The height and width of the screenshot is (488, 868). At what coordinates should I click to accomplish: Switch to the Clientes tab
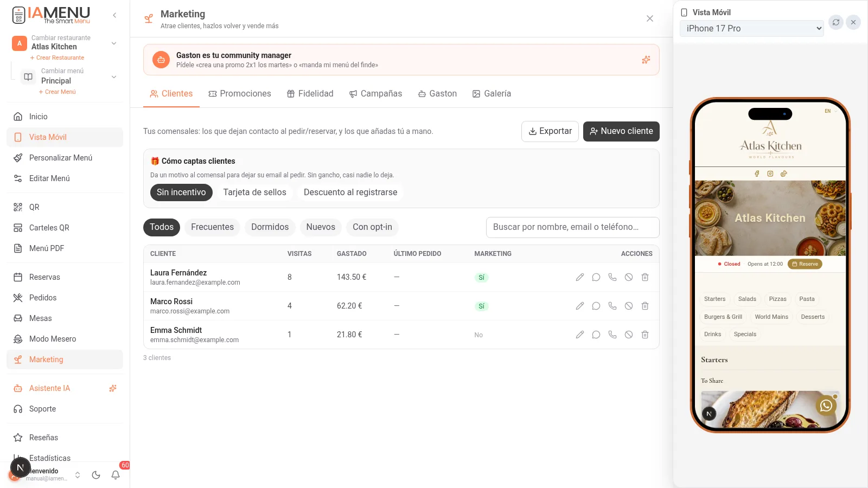click(171, 94)
